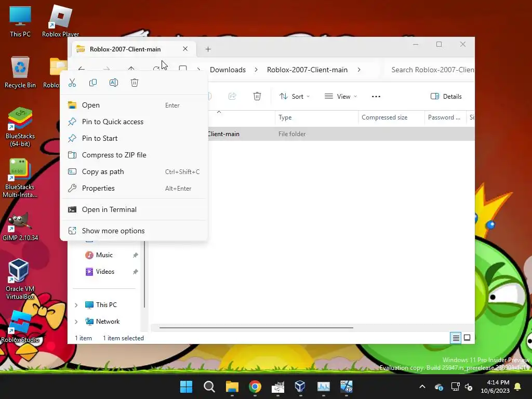This screenshot has height=399, width=532.
Task: Switch to details list view icon
Action: coord(456,338)
